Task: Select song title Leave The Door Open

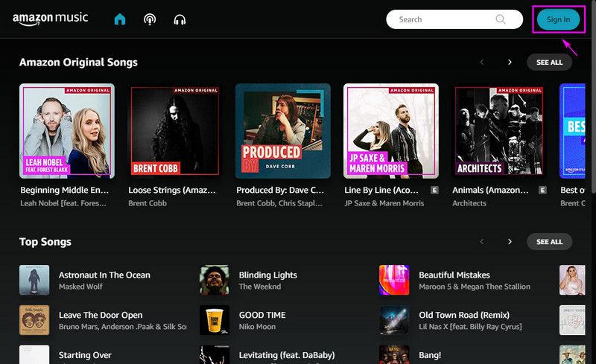Action: (101, 315)
